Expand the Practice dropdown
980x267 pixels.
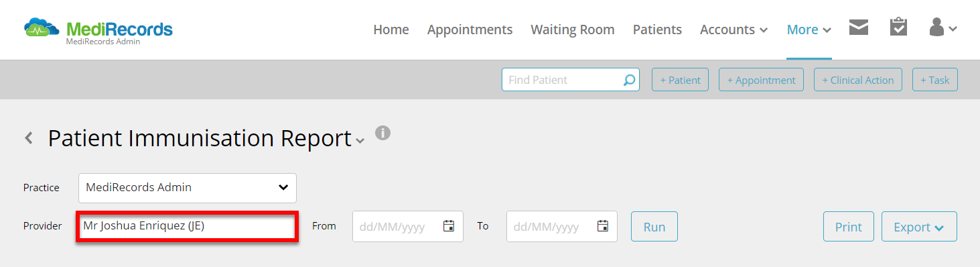tap(188, 188)
